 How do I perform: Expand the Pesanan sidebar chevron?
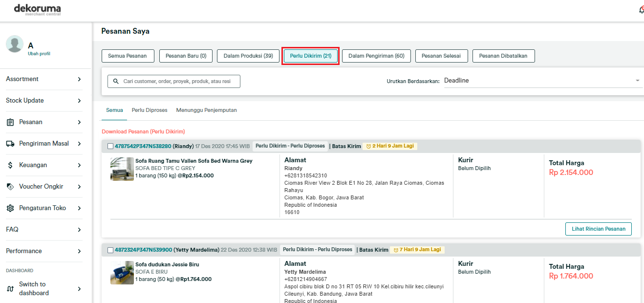(79, 122)
